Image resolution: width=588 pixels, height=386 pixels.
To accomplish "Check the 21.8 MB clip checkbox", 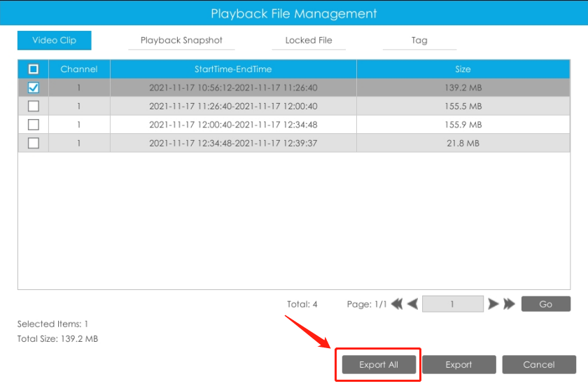I will pos(34,143).
